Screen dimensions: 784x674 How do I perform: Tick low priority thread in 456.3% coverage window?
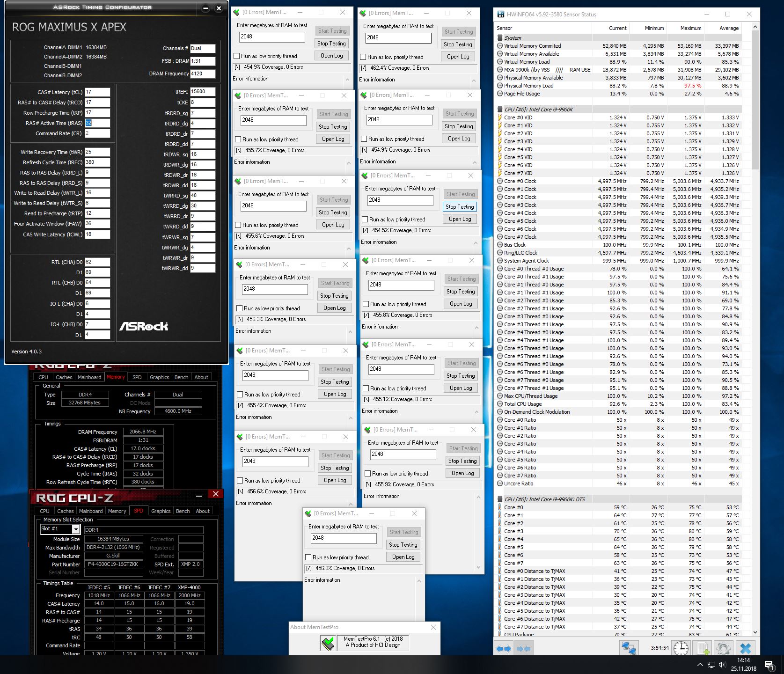pyautogui.click(x=240, y=308)
